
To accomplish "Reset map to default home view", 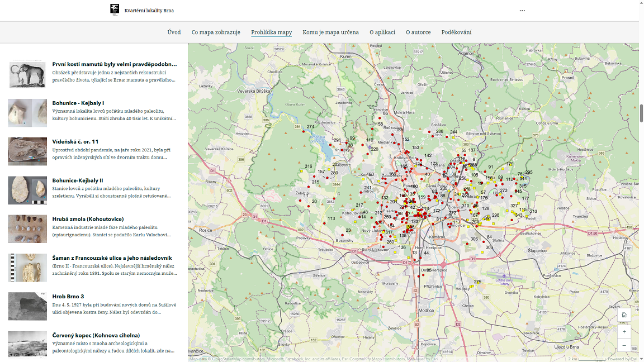I will [624, 315].
